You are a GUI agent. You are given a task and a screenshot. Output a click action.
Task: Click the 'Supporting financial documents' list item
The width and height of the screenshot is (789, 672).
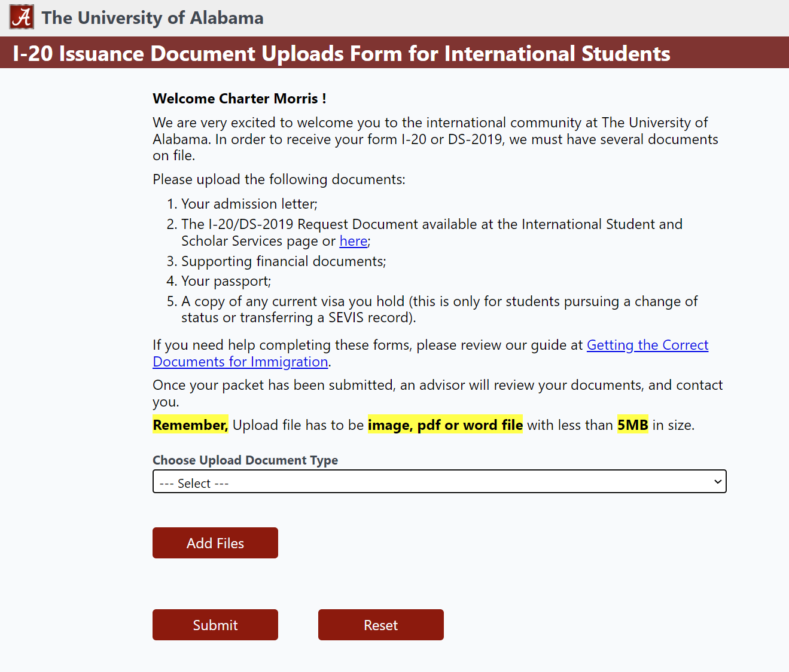283,261
